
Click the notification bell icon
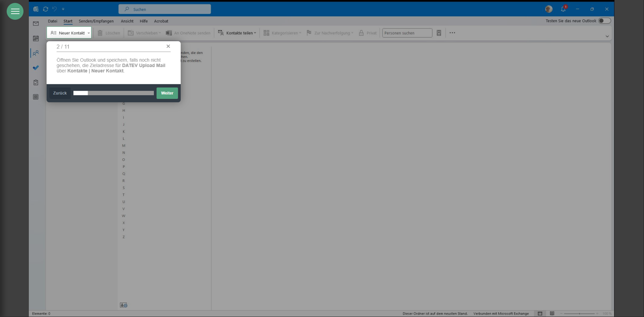point(563,9)
